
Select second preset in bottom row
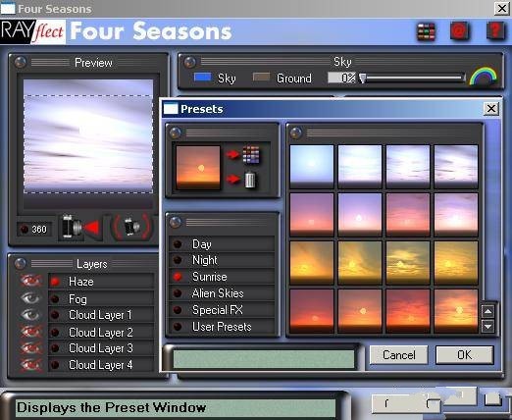360,311
